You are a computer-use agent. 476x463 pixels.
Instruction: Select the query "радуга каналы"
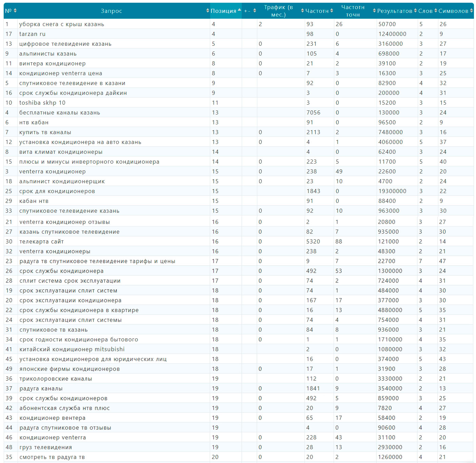(41, 388)
